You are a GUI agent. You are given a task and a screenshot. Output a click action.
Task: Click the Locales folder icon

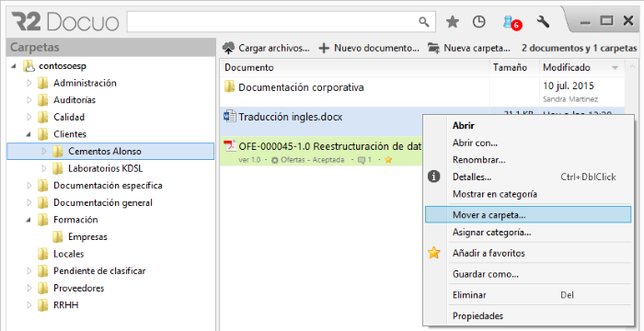click(42, 254)
